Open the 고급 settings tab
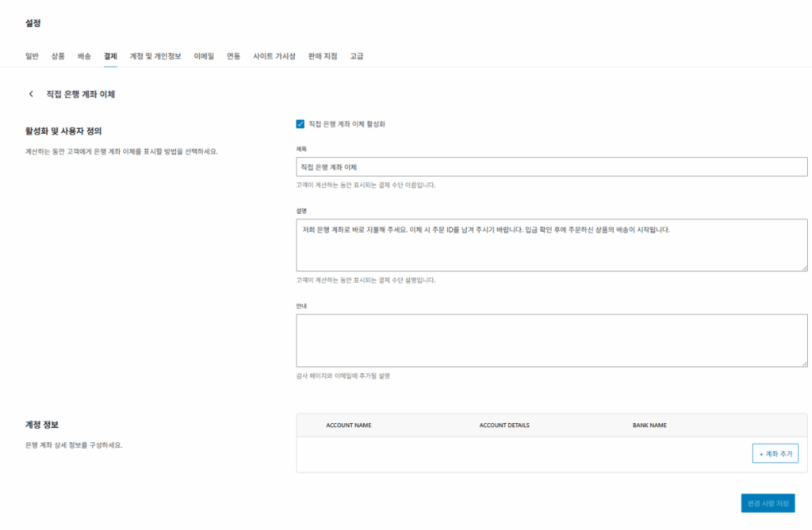 [355, 56]
